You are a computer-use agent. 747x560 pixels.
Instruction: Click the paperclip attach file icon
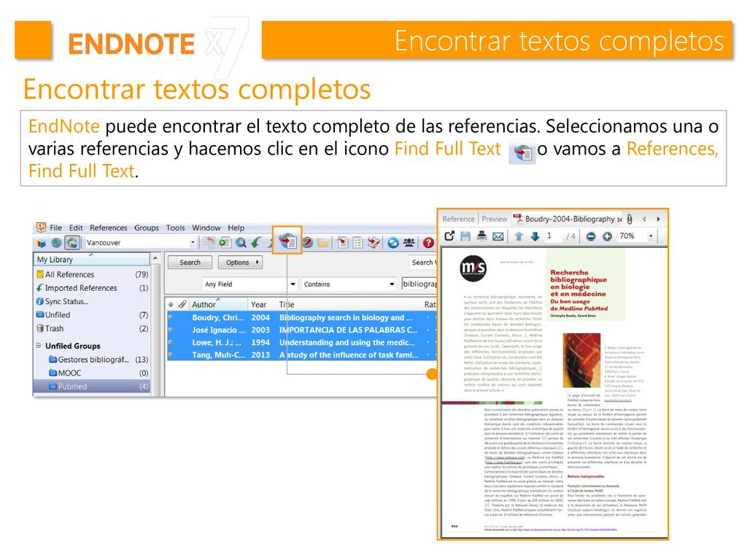click(x=630, y=219)
